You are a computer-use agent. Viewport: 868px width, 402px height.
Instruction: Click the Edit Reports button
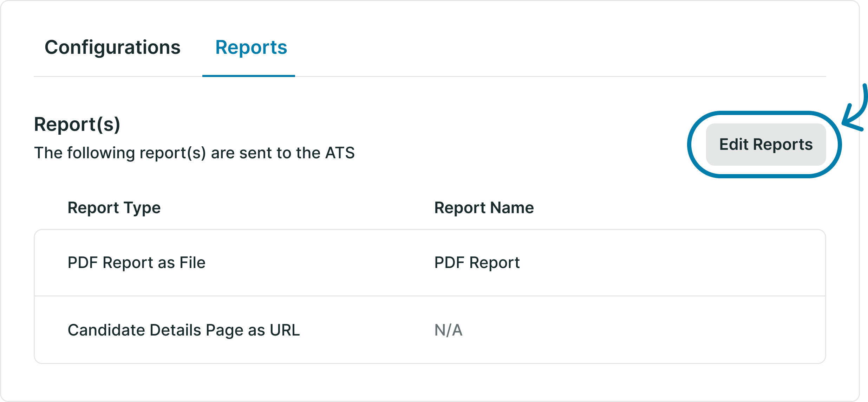pyautogui.click(x=766, y=145)
